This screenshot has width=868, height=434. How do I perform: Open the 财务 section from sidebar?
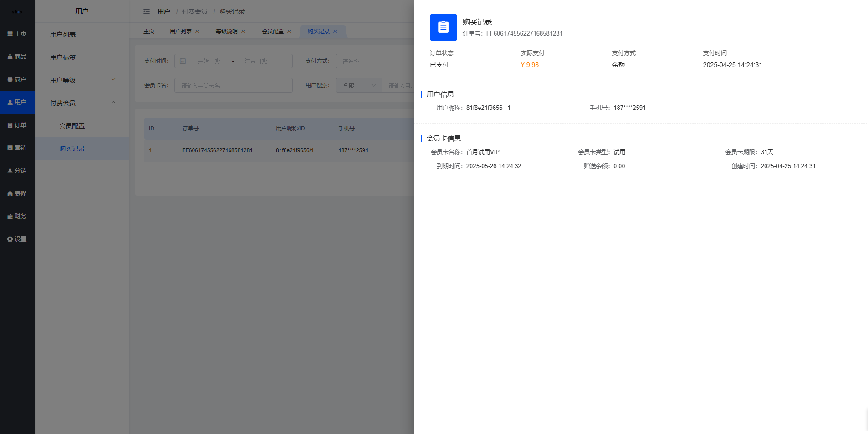click(17, 216)
